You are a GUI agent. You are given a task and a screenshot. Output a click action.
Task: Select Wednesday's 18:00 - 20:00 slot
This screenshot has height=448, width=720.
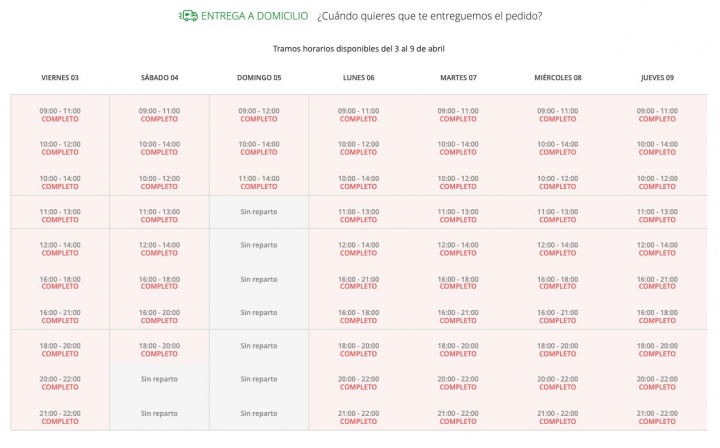click(558, 349)
